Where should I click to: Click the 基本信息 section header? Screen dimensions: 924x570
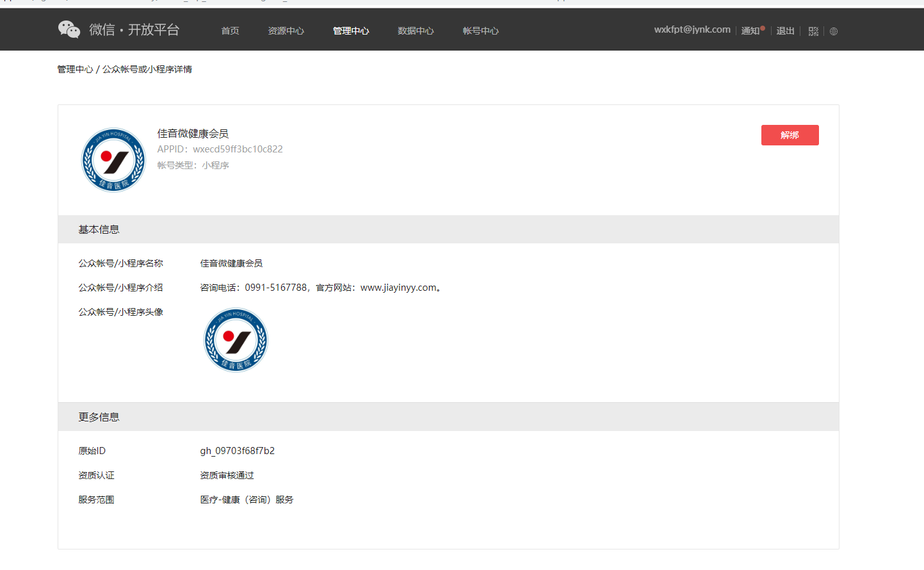click(448, 229)
